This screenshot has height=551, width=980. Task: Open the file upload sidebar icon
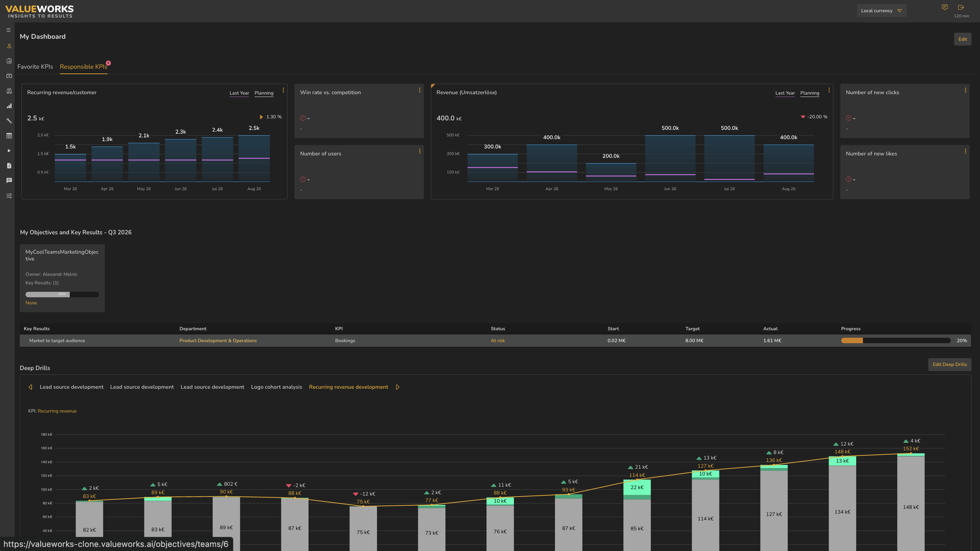[9, 166]
